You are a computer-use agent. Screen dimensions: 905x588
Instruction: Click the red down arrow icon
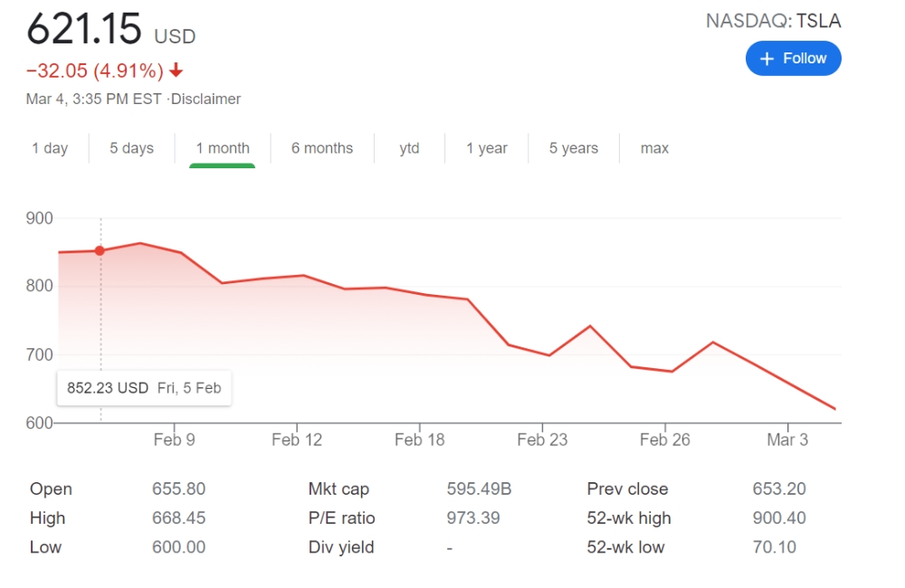[x=176, y=71]
